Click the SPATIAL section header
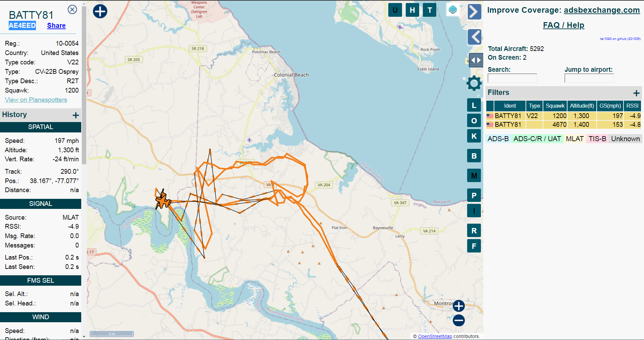644x340 pixels. [x=41, y=127]
